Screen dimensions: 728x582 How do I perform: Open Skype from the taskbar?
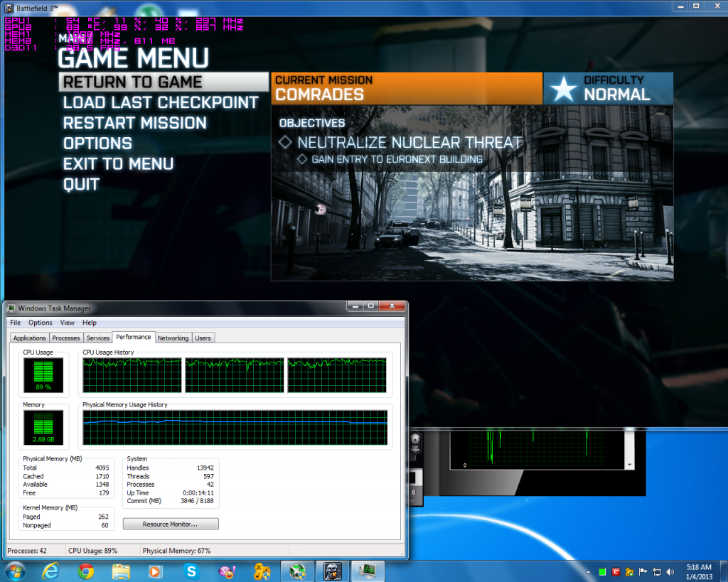[x=191, y=571]
